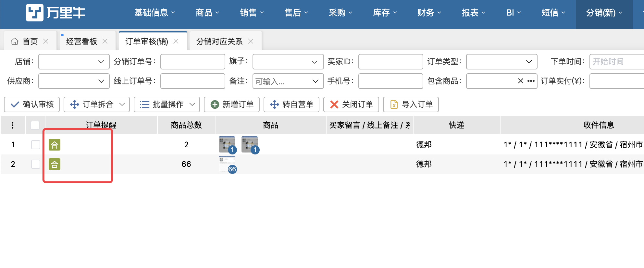The image size is (644, 268).
Task: Focus the 手机号 input field
Action: [391, 81]
